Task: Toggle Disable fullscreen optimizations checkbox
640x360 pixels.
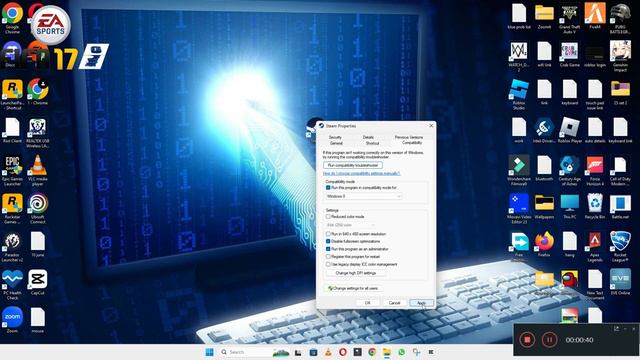Action: pos(328,241)
